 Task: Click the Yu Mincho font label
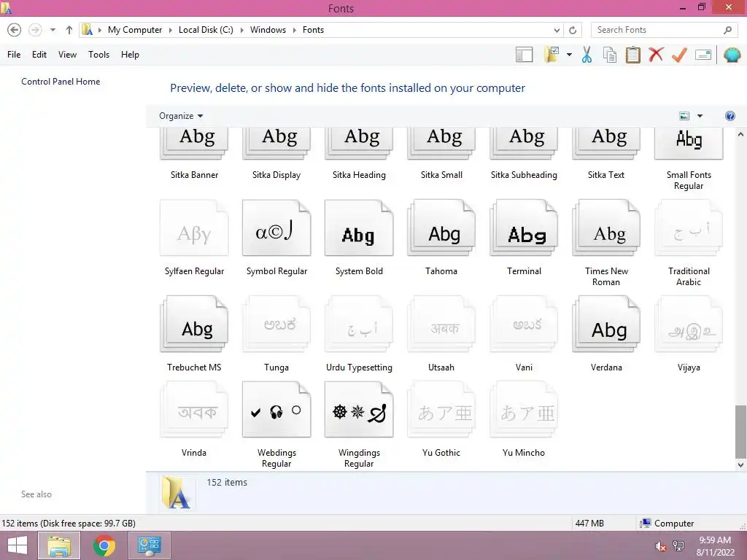click(x=524, y=452)
